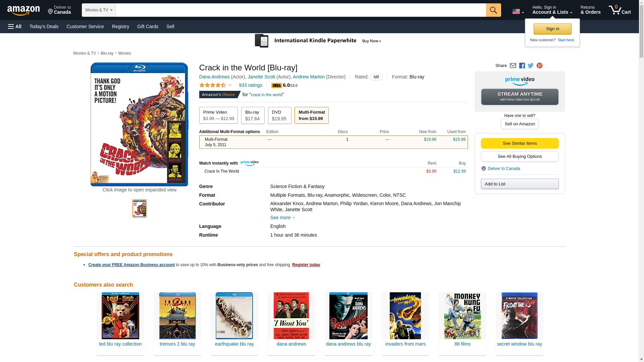Open the All hamburger menu
Screen dimensions: 644x362
click(15, 26)
